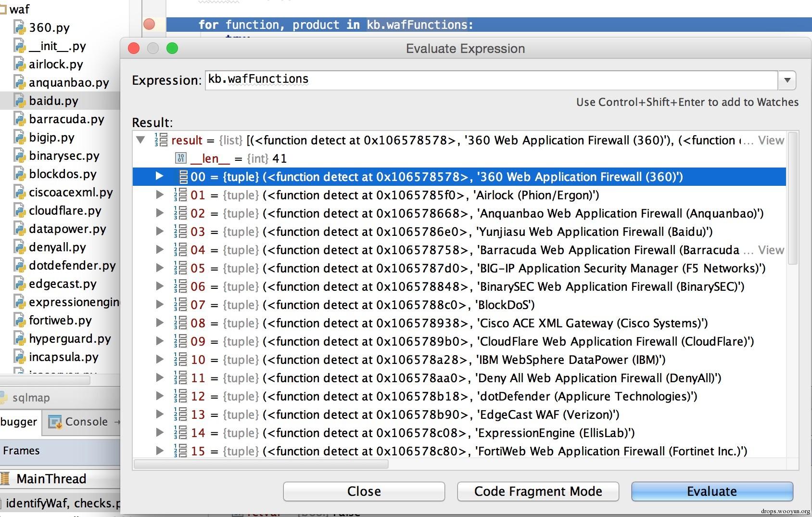Click the green zoom button of the dialog
The height and width of the screenshot is (517, 812).
coord(172,48)
